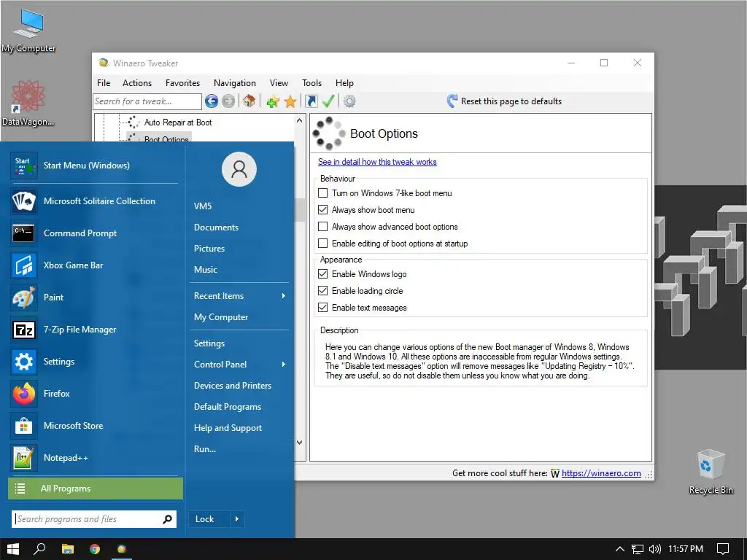Open the Favorites menu
Image resolution: width=747 pixels, height=560 pixels.
[182, 83]
